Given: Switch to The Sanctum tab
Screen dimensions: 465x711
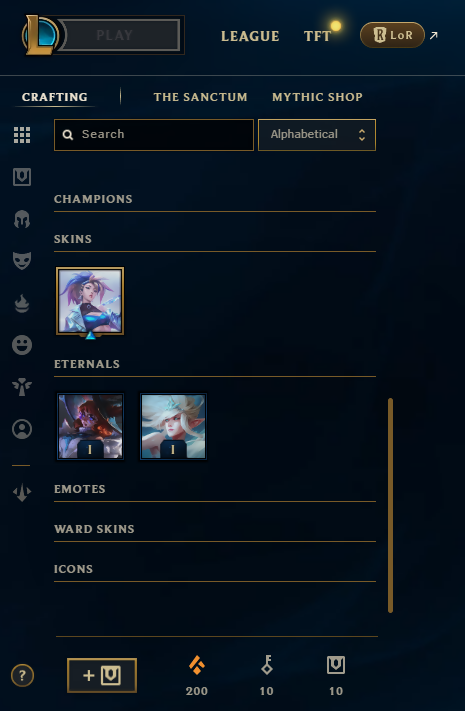Looking at the screenshot, I should coord(201,97).
